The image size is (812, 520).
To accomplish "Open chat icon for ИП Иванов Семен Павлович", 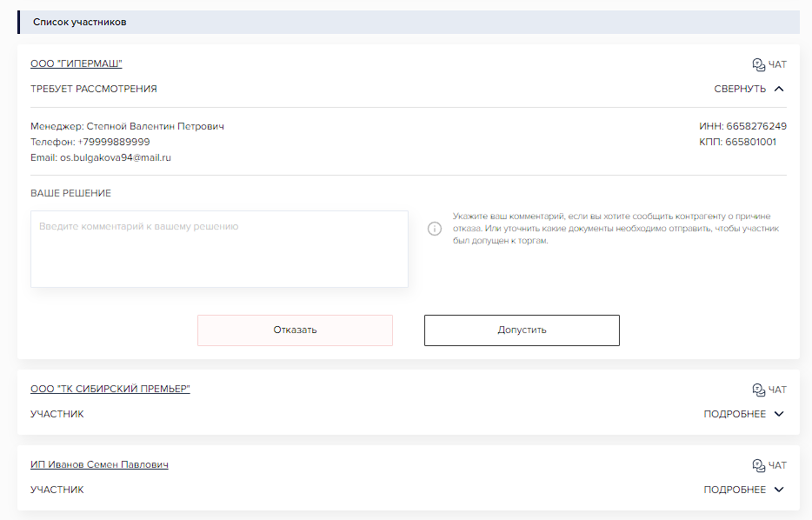I will pyautogui.click(x=758, y=465).
